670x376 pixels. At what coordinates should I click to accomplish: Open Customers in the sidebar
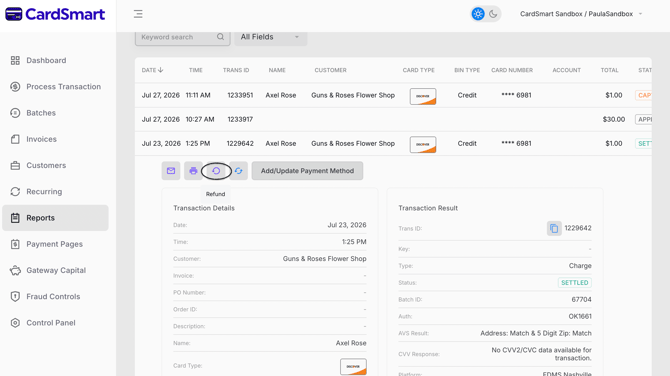55,165
